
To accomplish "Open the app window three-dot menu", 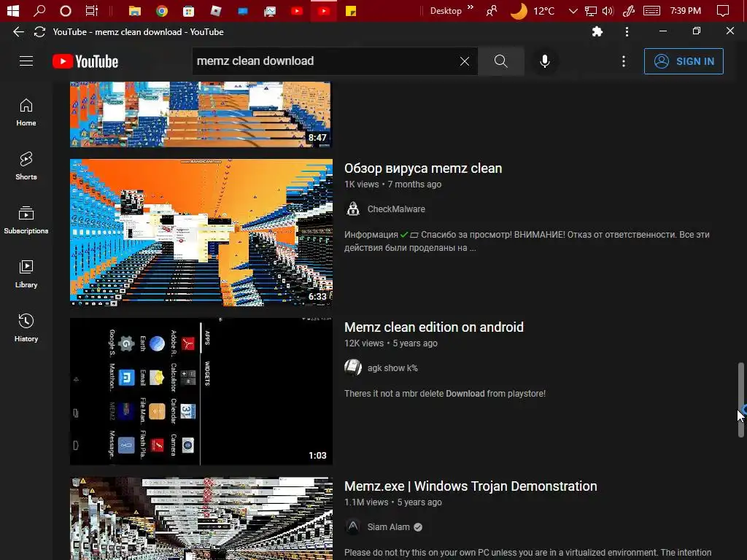I will 627,32.
